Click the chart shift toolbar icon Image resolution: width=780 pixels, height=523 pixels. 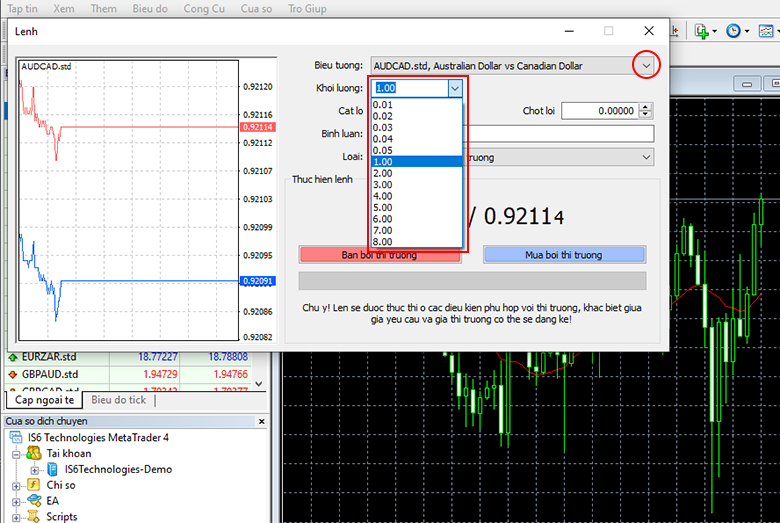(675, 31)
